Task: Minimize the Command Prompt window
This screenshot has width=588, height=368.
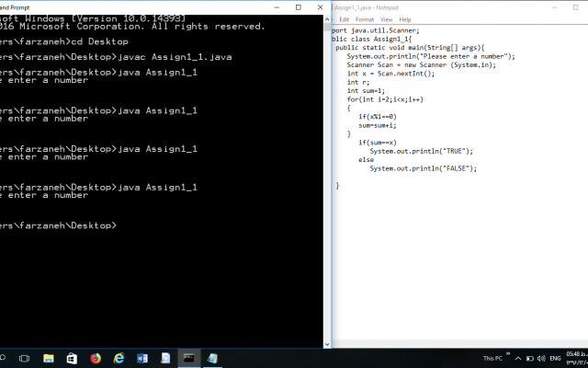Action: coord(277,7)
